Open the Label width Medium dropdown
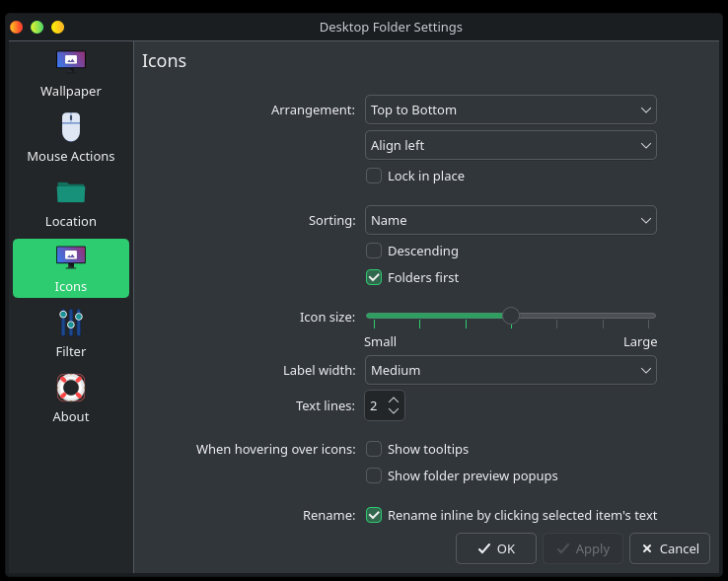 coord(510,370)
